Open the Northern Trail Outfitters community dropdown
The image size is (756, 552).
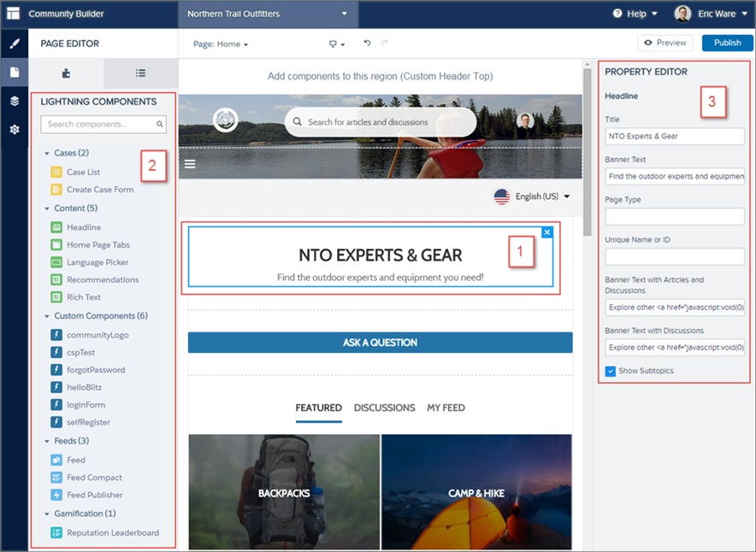[268, 14]
